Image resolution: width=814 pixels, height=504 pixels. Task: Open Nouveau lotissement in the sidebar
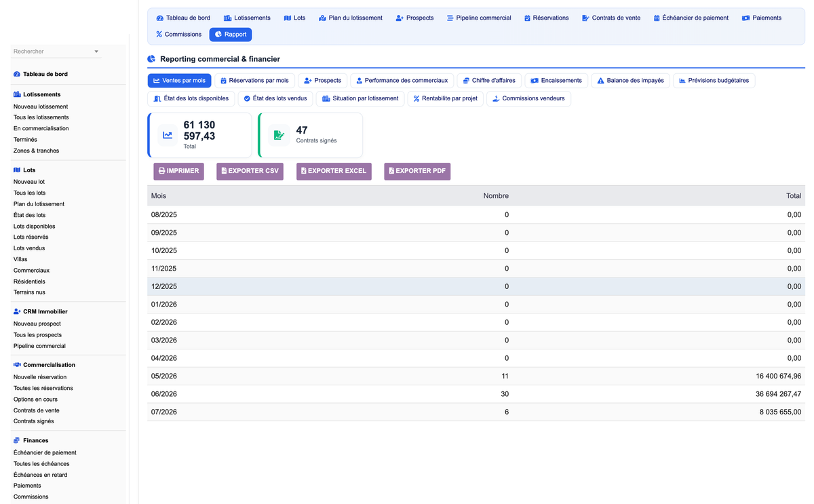coord(41,106)
